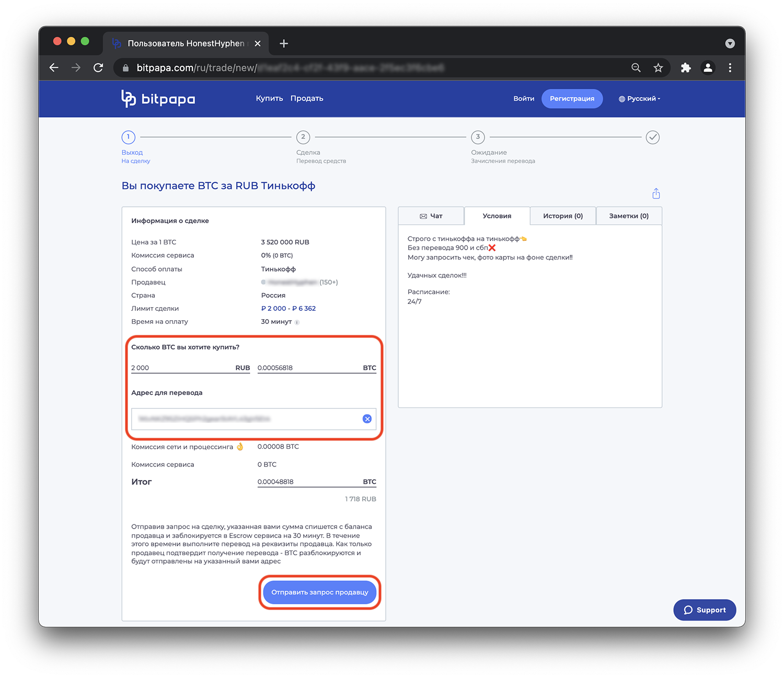Click Отправить запрос продавцу button

tap(320, 592)
